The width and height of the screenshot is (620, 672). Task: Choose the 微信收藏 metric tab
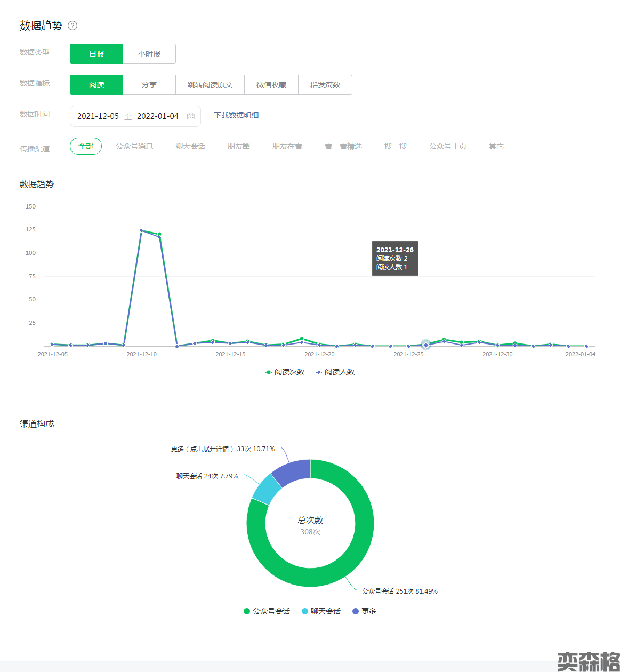pos(271,85)
